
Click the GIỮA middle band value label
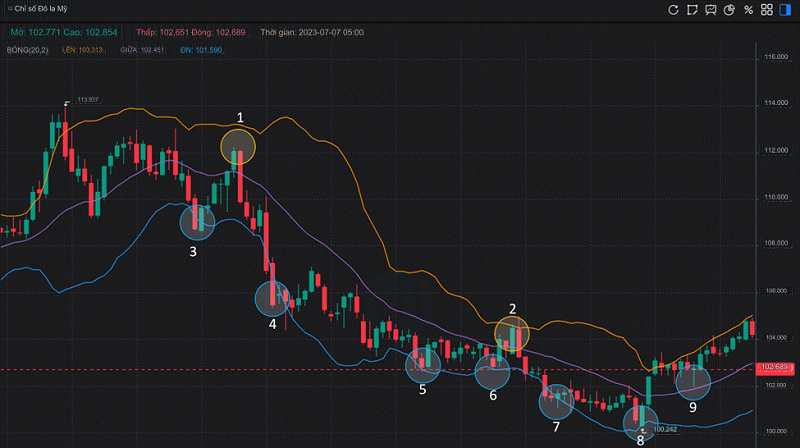142,48
